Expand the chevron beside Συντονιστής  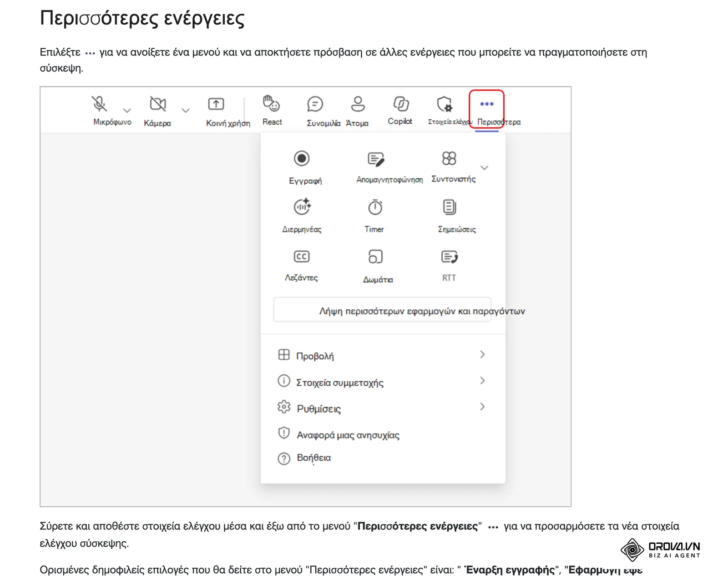coord(485,168)
